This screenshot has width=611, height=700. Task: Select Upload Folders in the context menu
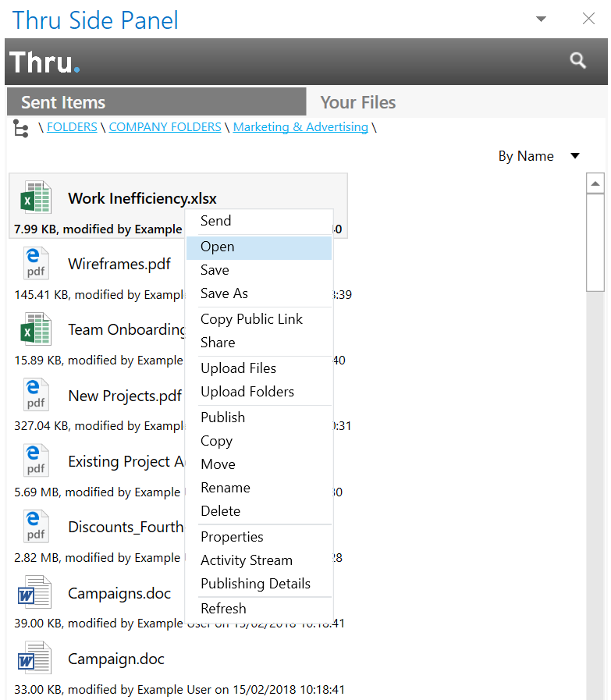pyautogui.click(x=259, y=392)
